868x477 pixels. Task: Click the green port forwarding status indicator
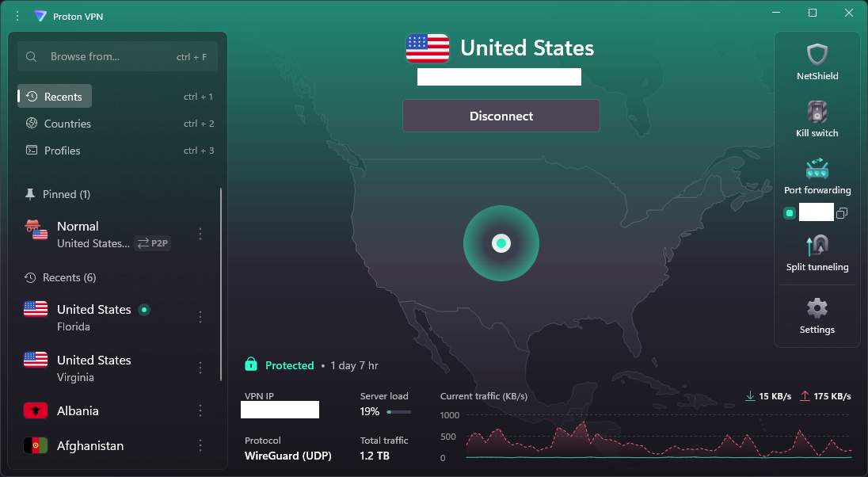[x=790, y=212]
